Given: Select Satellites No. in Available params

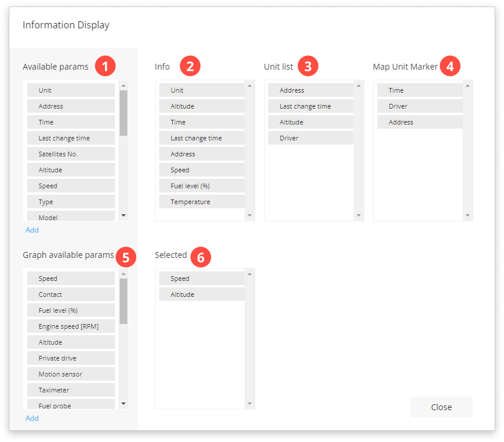Looking at the screenshot, I should click(x=71, y=154).
